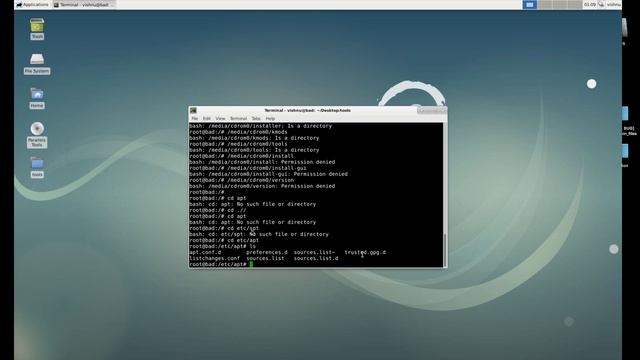Screen dimensions: 640x360
Task: Open the Home folder desktop icon
Action: tap(37, 98)
